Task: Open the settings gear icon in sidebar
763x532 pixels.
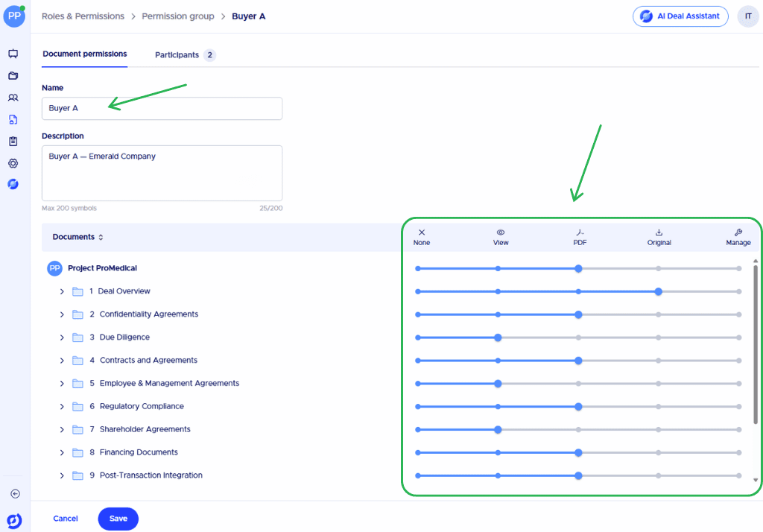Action: [x=13, y=163]
